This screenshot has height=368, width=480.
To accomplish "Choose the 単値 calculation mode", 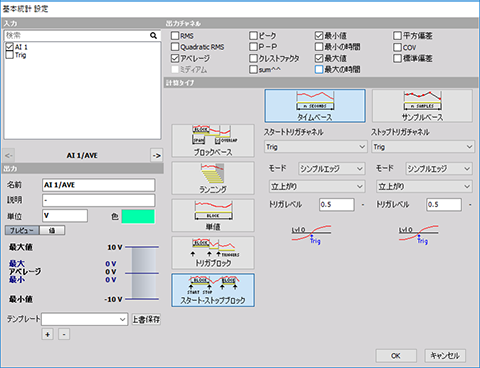I will (x=213, y=215).
